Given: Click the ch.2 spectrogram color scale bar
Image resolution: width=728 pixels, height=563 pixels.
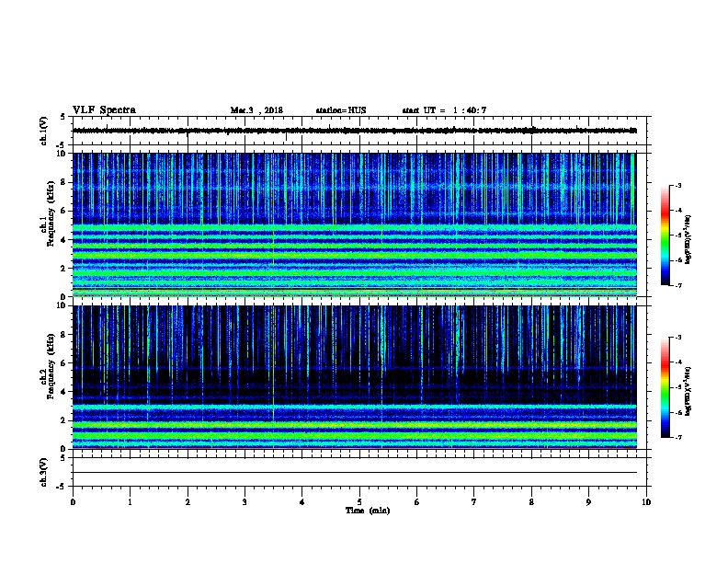Looking at the screenshot, I should [665, 387].
